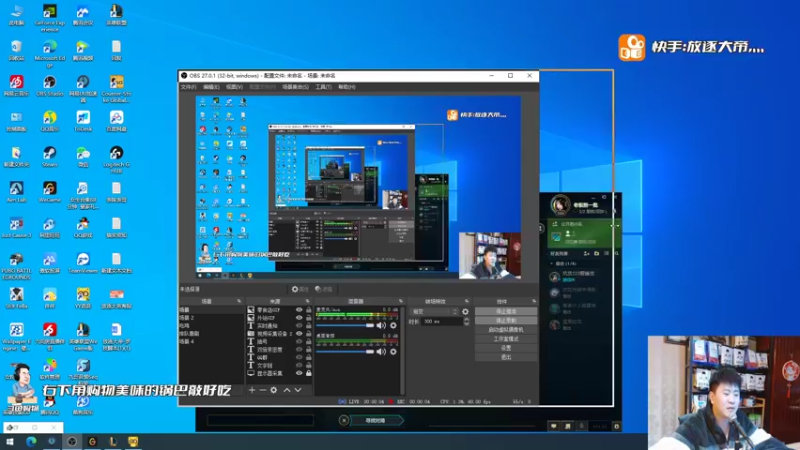Decrease transition duration with down arrow
Screen dimensions: 800x450
[x=466, y=323]
